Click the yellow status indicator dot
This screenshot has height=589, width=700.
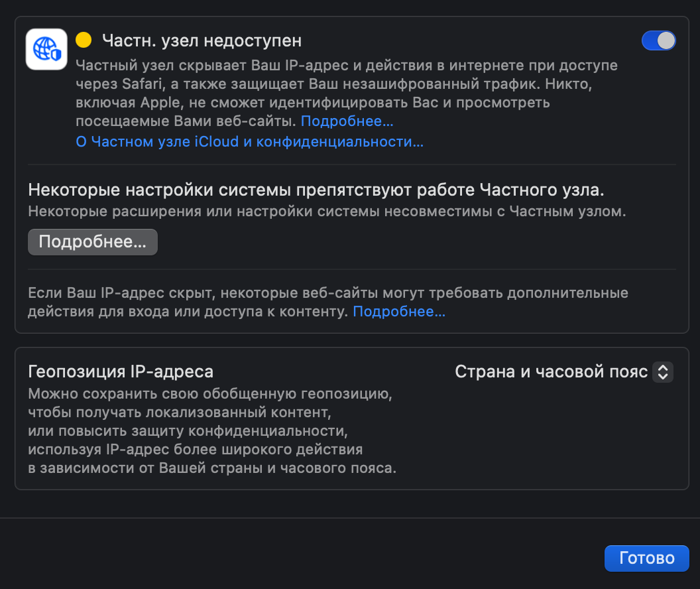(84, 40)
